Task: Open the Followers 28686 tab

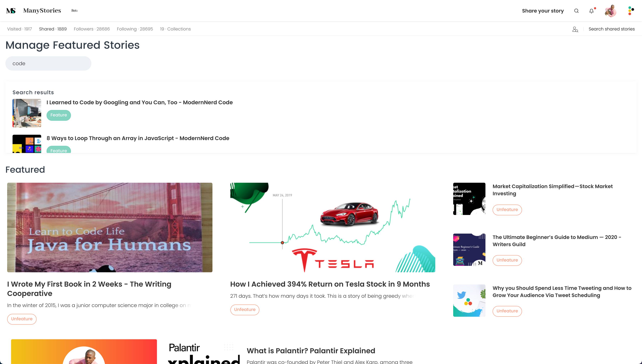Action: click(92, 29)
